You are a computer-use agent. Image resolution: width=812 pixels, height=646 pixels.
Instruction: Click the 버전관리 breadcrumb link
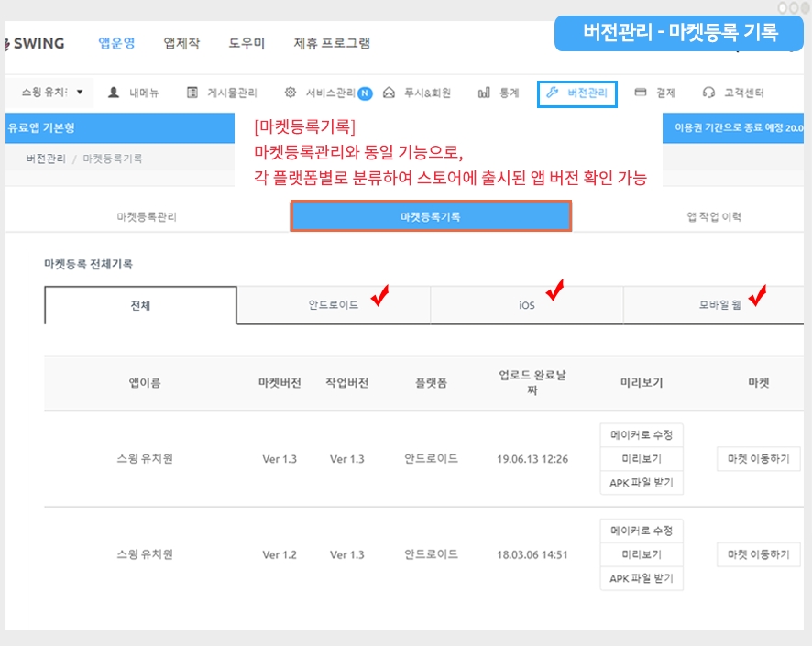point(46,159)
